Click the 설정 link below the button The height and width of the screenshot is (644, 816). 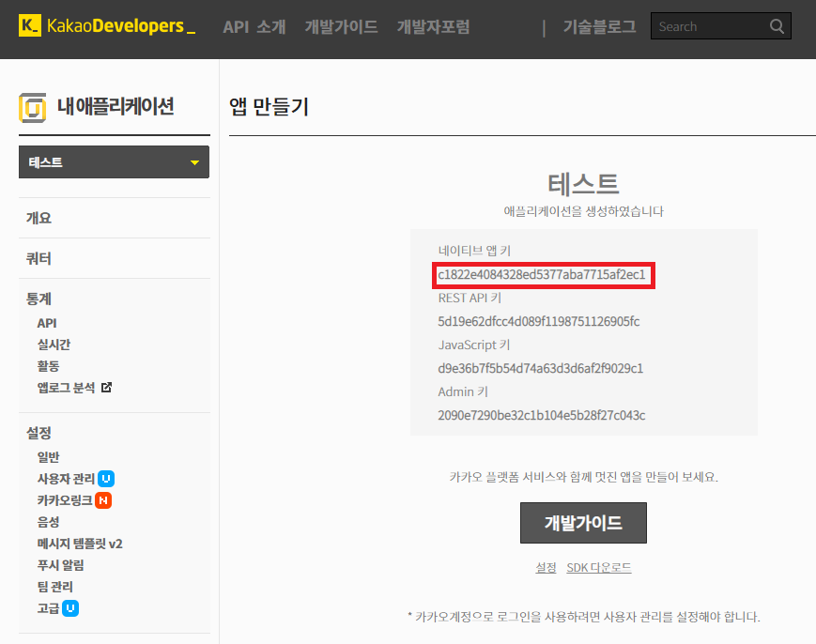pos(546,568)
